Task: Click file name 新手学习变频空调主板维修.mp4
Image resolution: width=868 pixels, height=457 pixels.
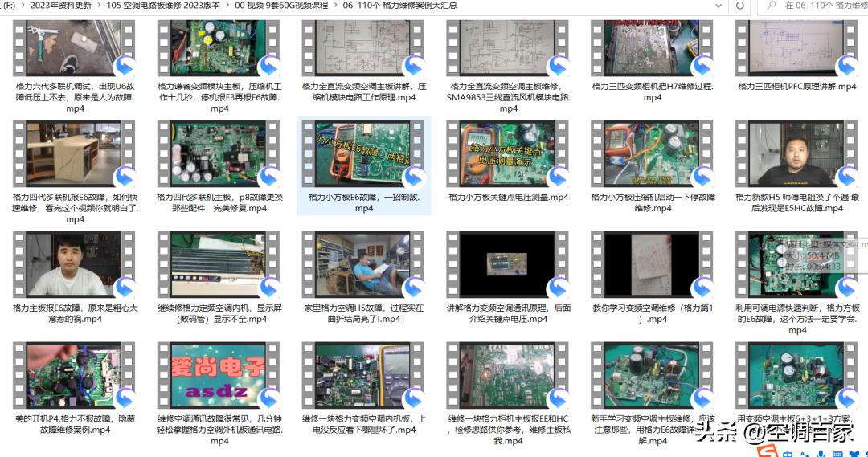Action: tap(653, 430)
